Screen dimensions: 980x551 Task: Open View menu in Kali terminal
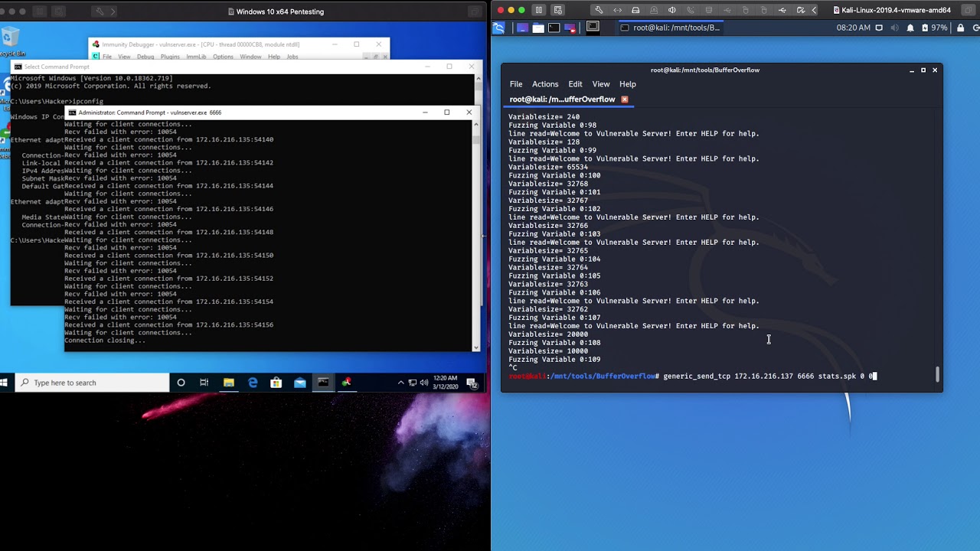(x=601, y=84)
